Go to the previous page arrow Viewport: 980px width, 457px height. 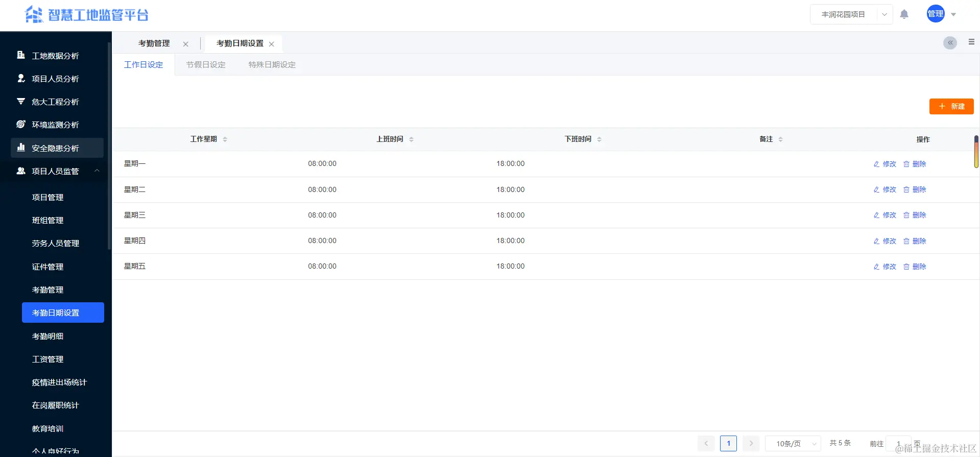click(706, 443)
